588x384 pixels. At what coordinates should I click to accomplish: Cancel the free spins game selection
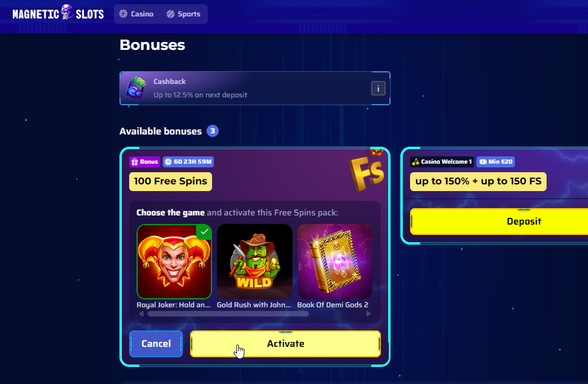point(156,344)
